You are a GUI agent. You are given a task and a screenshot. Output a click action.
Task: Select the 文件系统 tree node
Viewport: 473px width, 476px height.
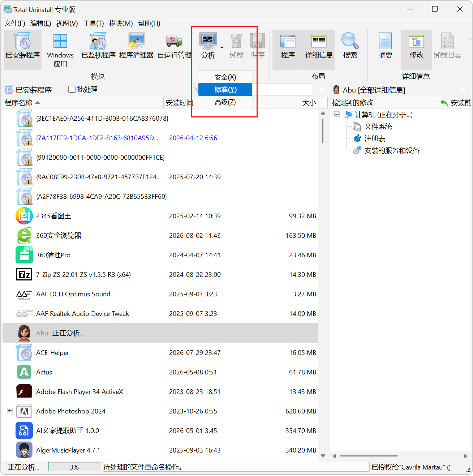pyautogui.click(x=378, y=126)
